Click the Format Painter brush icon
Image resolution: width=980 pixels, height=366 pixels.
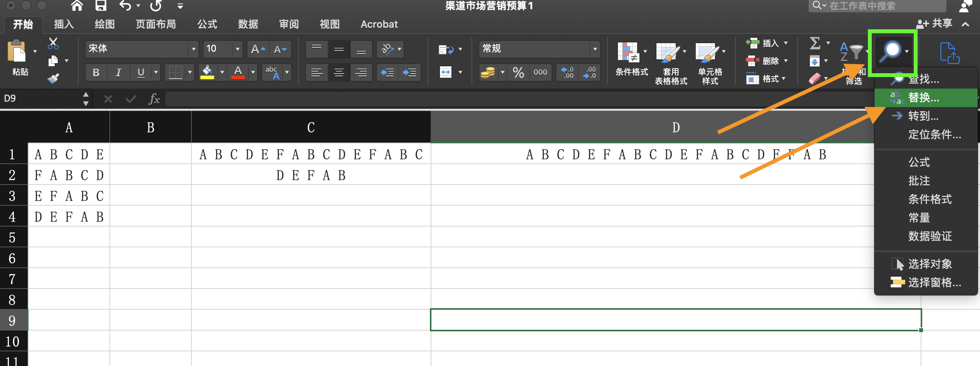click(53, 78)
